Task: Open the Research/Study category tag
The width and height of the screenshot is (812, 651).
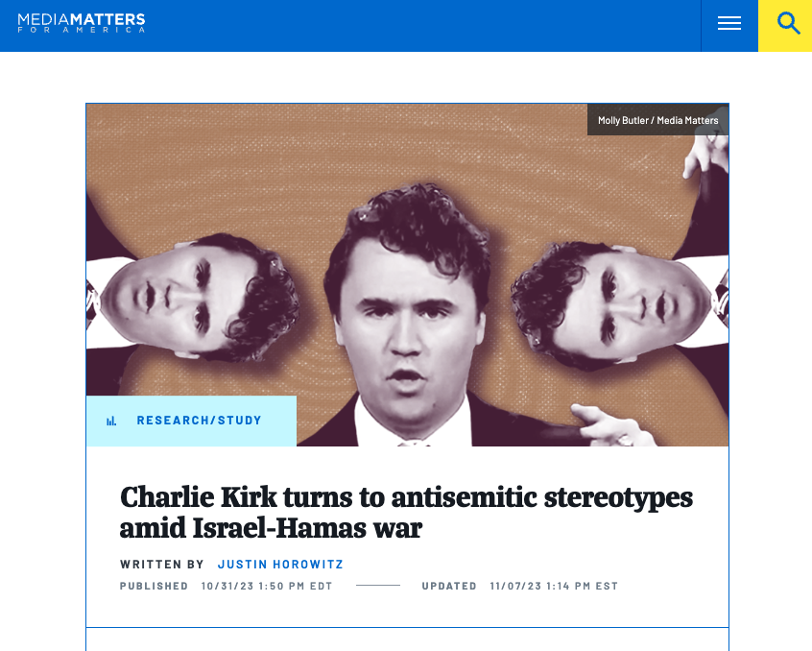Action: [x=199, y=421]
